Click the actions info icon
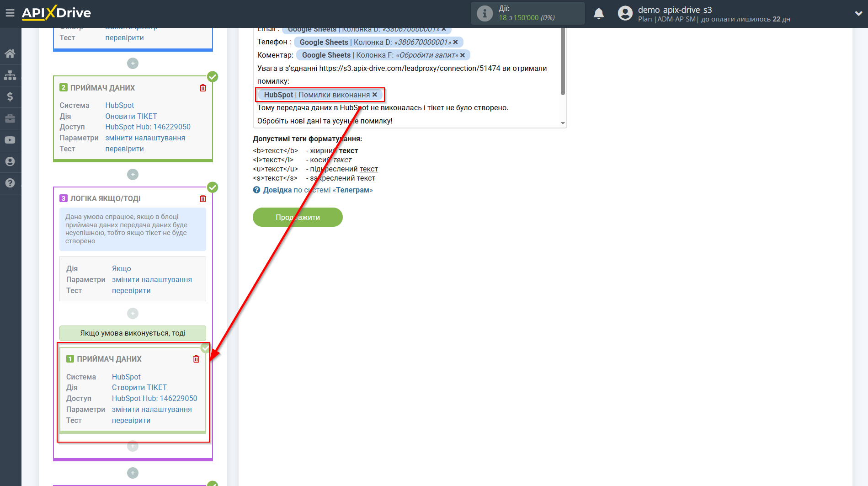Viewport: 868px width, 486px height. click(x=485, y=13)
